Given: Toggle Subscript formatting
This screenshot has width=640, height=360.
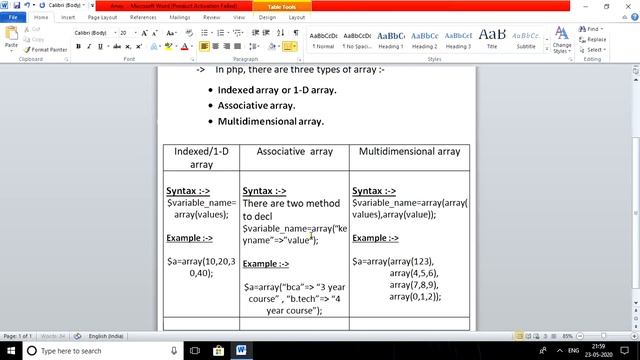Looking at the screenshot, I should pos(128,47).
